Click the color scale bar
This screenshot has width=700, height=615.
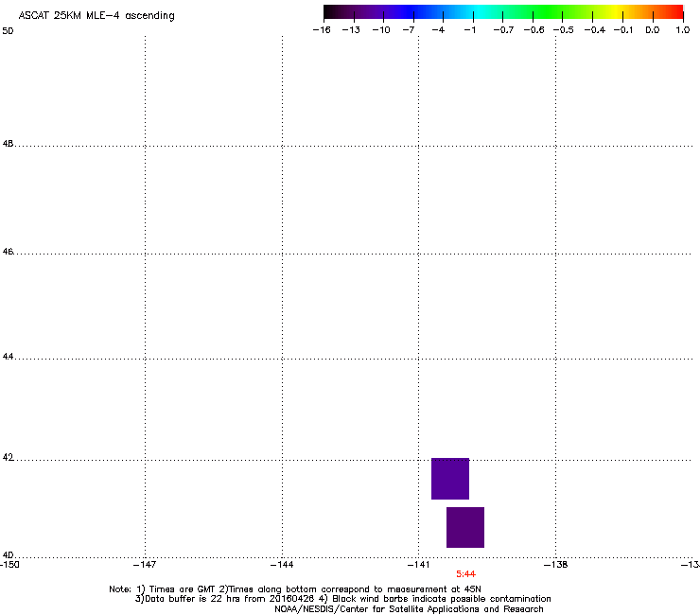[x=503, y=11]
